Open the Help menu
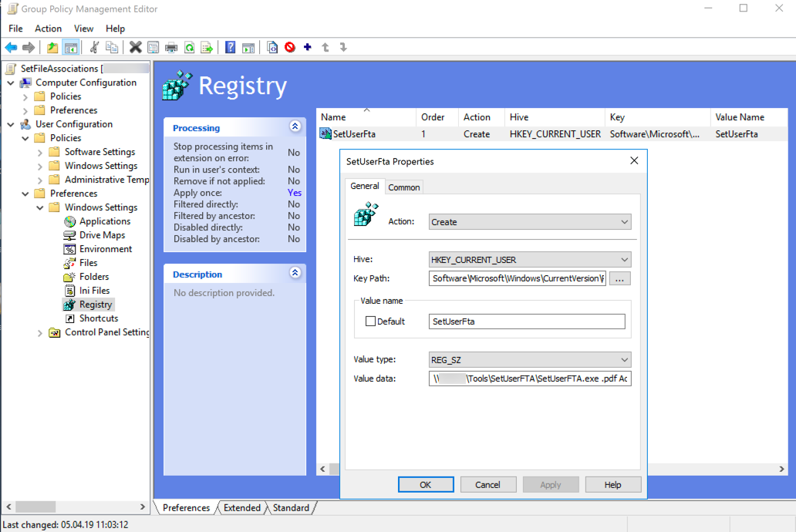 (115, 29)
